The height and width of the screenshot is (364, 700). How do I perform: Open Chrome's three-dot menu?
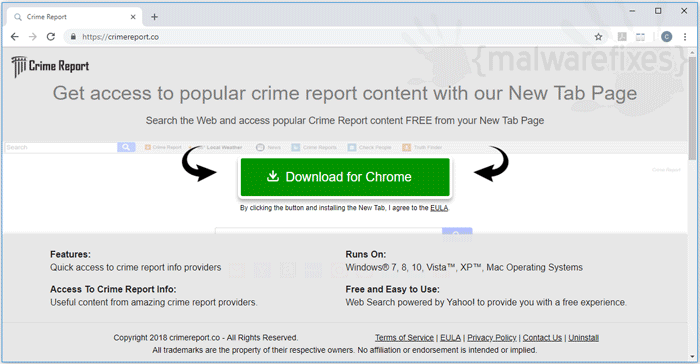pos(685,37)
